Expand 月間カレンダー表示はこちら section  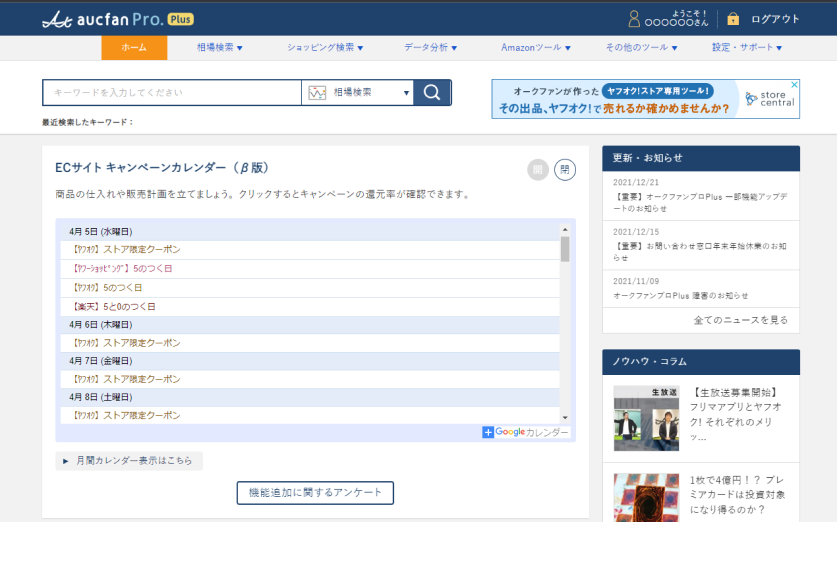pyautogui.click(x=129, y=461)
